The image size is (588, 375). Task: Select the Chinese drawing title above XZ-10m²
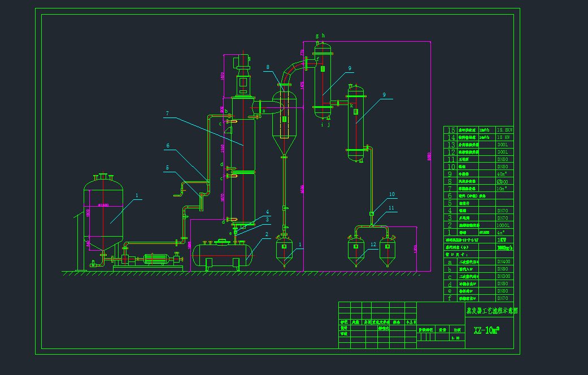click(x=491, y=311)
